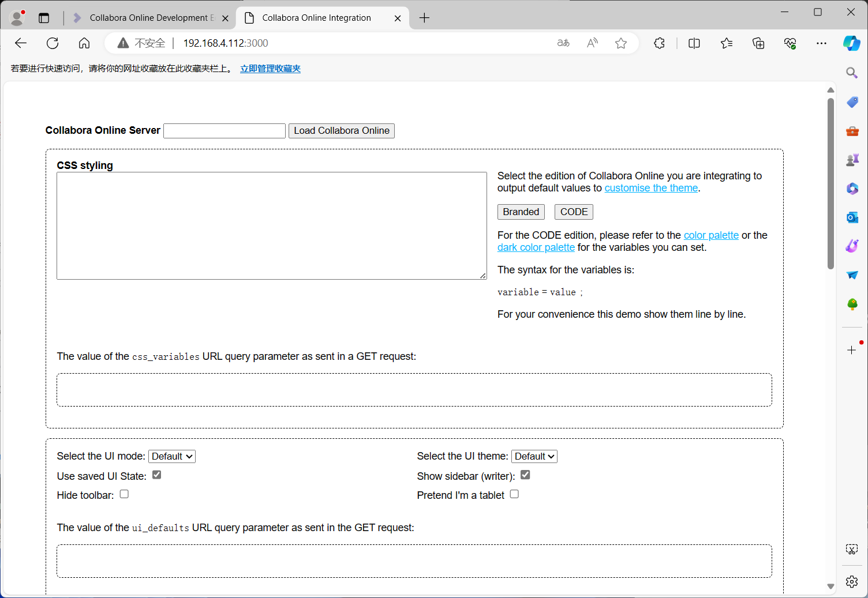Add this page to favorites star
This screenshot has height=598, width=868.
[x=621, y=43]
